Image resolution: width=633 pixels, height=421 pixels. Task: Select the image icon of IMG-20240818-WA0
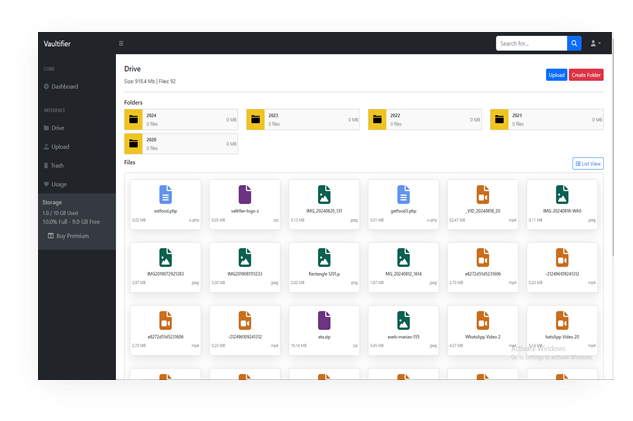(562, 195)
